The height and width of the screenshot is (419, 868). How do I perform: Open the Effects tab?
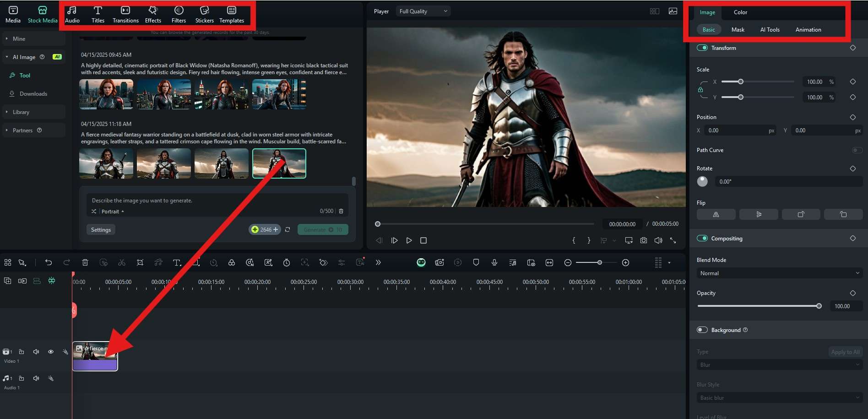[153, 15]
